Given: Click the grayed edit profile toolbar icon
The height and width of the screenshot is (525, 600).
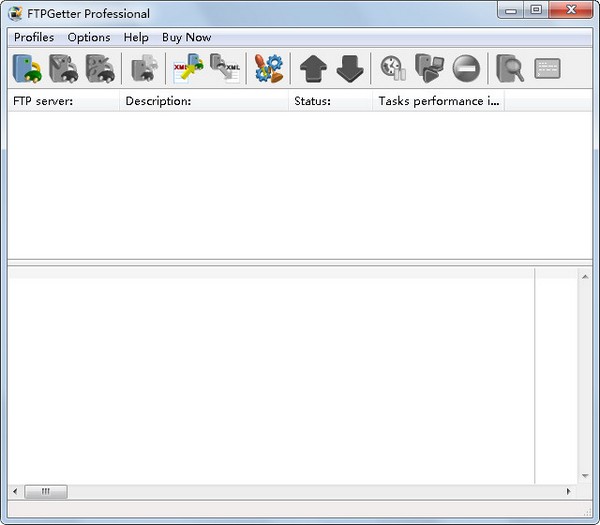Looking at the screenshot, I should click(63, 68).
